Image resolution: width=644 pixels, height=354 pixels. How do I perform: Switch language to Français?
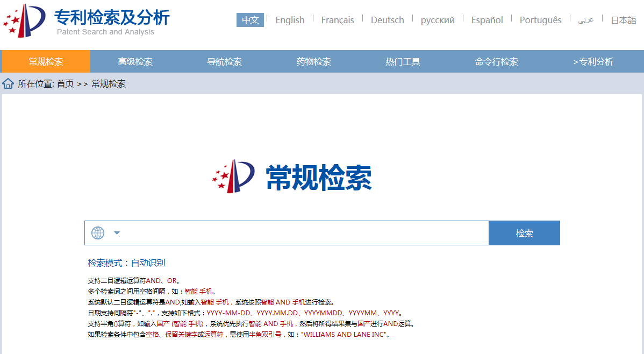tap(338, 20)
